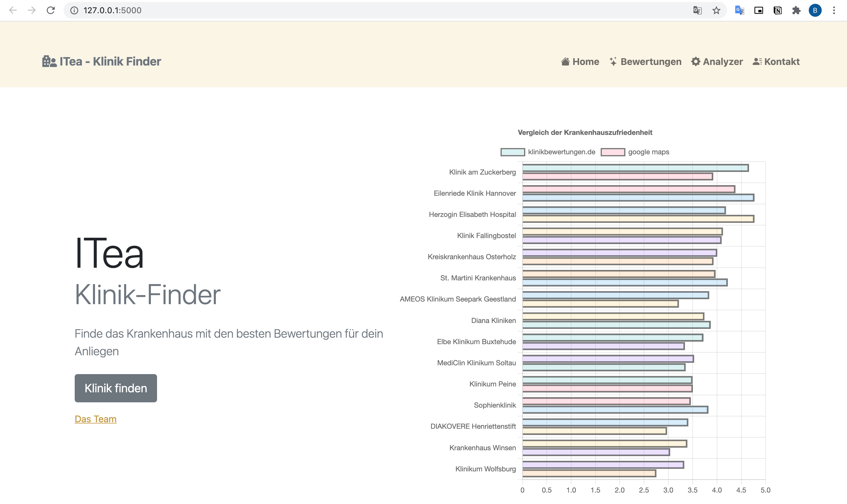The height and width of the screenshot is (504, 847).
Task: Open the Bewertungen navigation page
Action: point(645,61)
